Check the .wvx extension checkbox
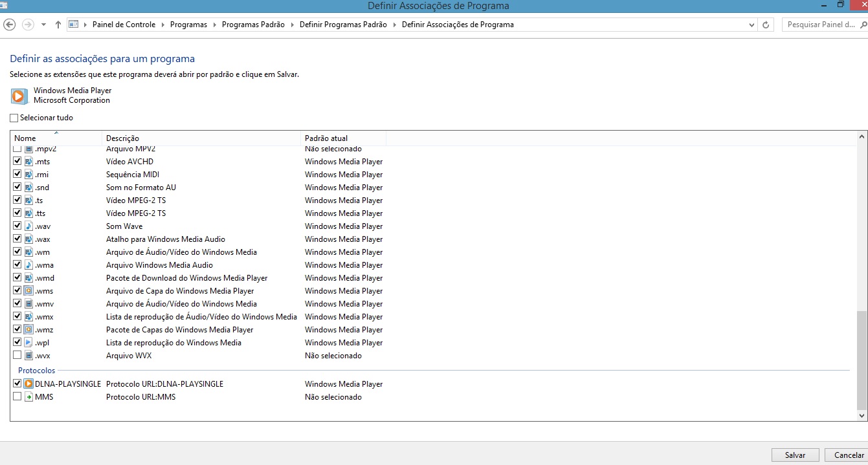The image size is (868, 465). click(17, 355)
